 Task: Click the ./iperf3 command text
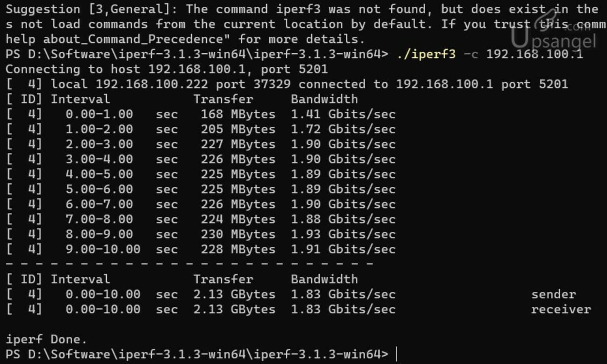tap(426, 54)
